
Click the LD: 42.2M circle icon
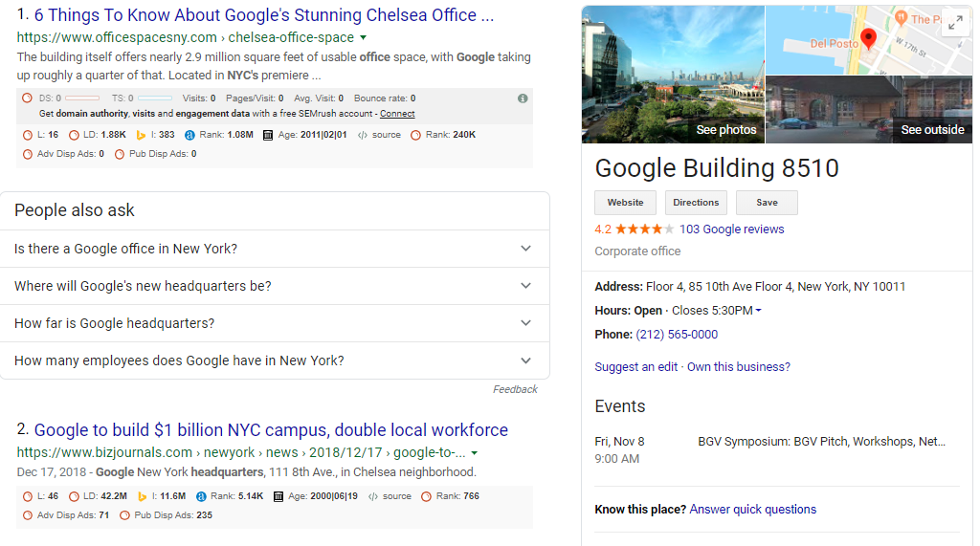coord(74,496)
